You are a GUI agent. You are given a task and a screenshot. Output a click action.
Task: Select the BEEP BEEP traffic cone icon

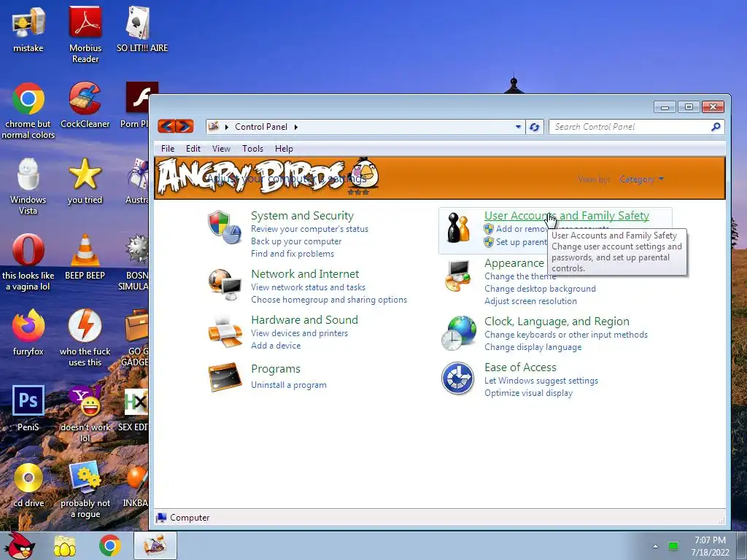85,257
